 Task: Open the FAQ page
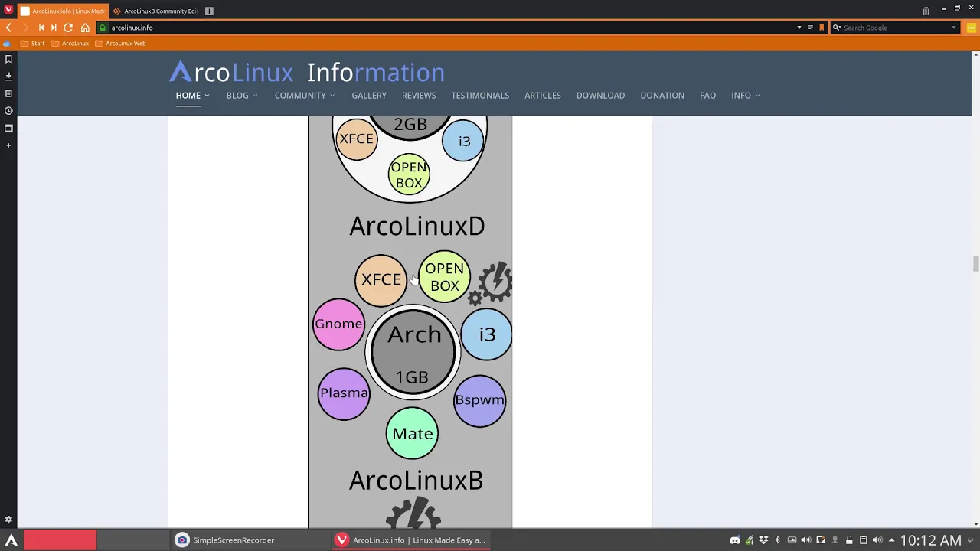click(707, 96)
